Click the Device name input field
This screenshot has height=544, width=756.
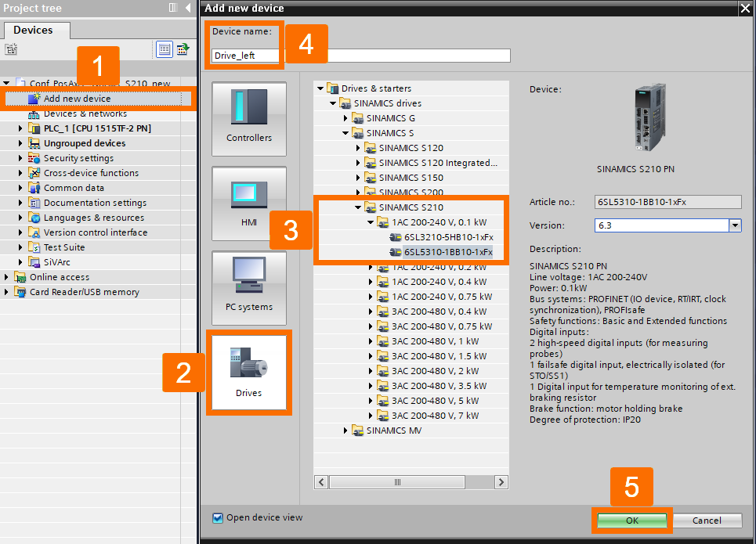(x=360, y=56)
